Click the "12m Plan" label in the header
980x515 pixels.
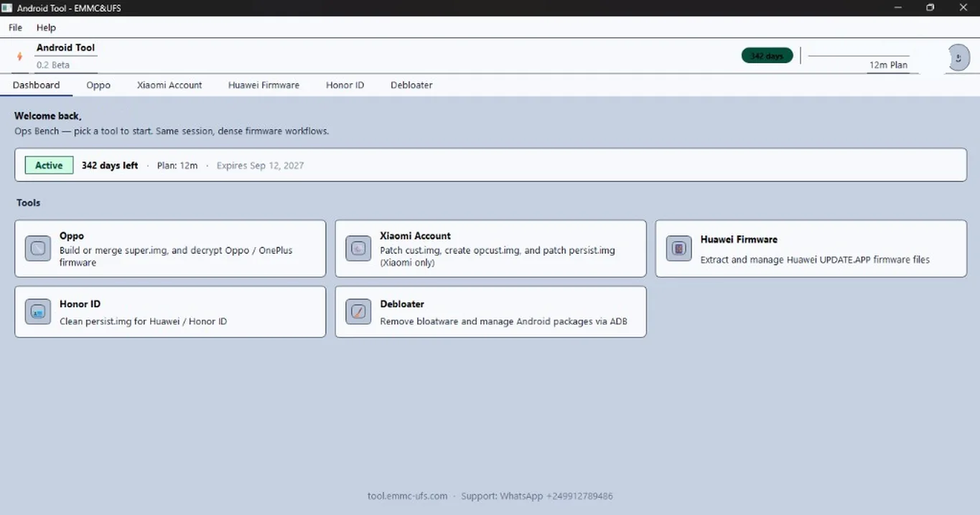click(x=888, y=65)
